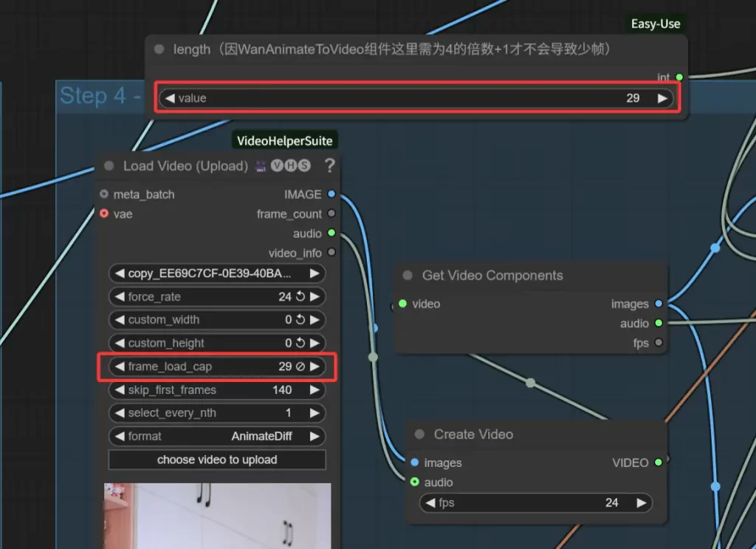The height and width of the screenshot is (549, 756).
Task: Click the VideoHelperSuite badge label
Action: [x=284, y=140]
